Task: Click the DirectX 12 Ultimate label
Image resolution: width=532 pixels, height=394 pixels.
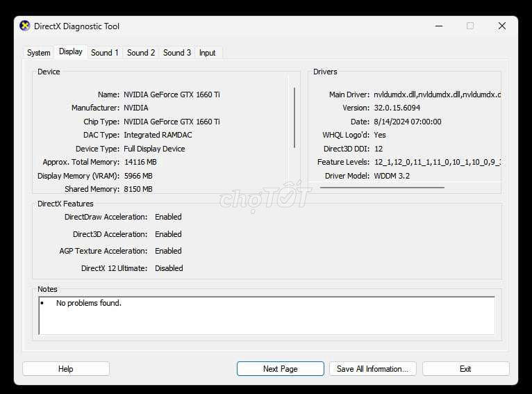Action: 115,268
